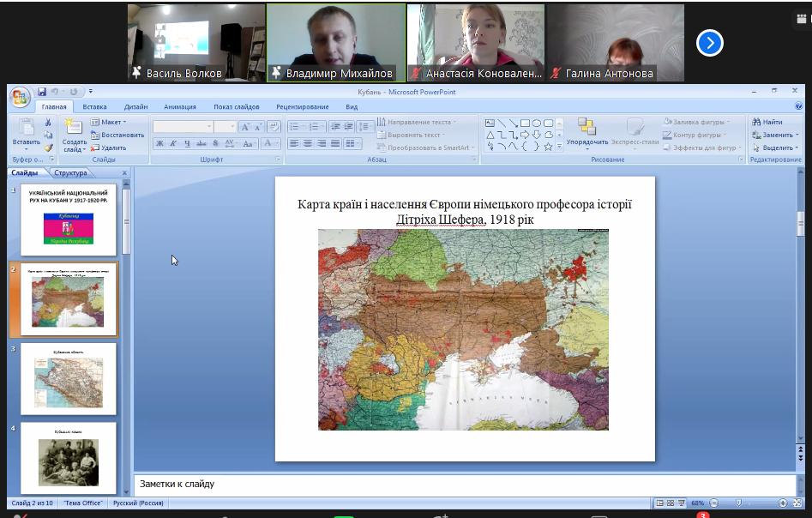Open the Дизайн ribbon tab
Screen dimensions: 812x518
[x=135, y=106]
